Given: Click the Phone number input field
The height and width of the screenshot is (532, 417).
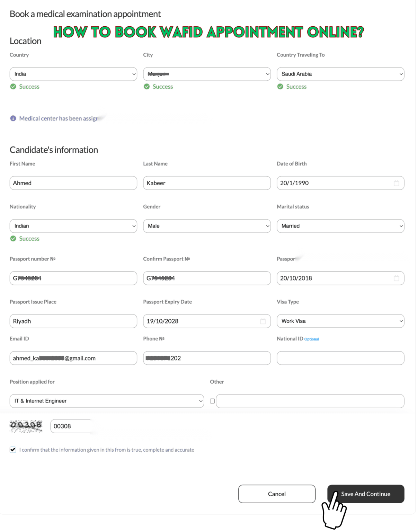Looking at the screenshot, I should pyautogui.click(x=207, y=358).
